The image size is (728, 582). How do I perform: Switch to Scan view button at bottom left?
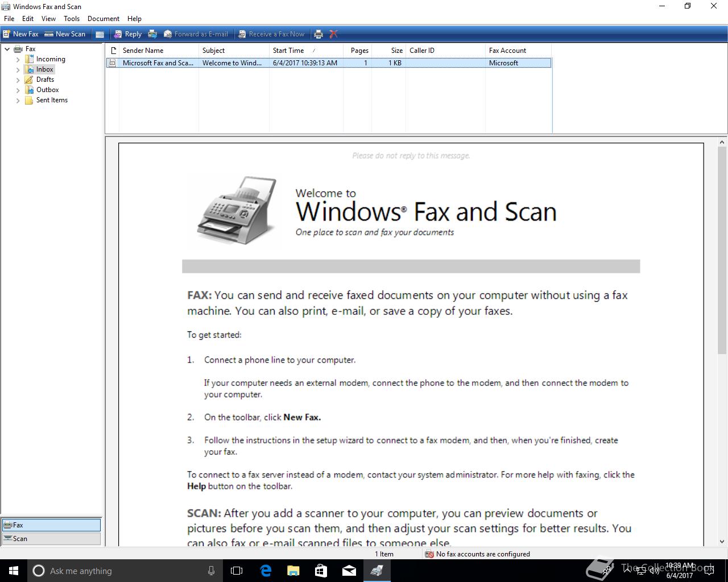pyautogui.click(x=51, y=539)
